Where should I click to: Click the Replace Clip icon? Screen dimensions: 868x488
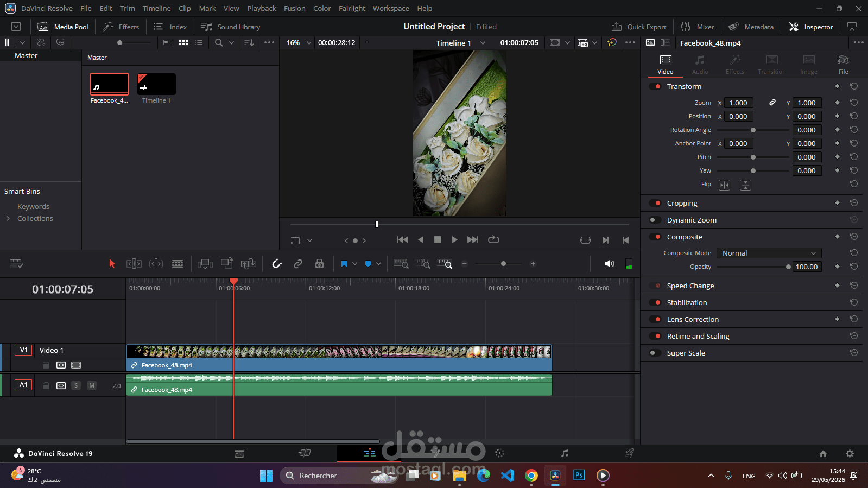coord(249,264)
